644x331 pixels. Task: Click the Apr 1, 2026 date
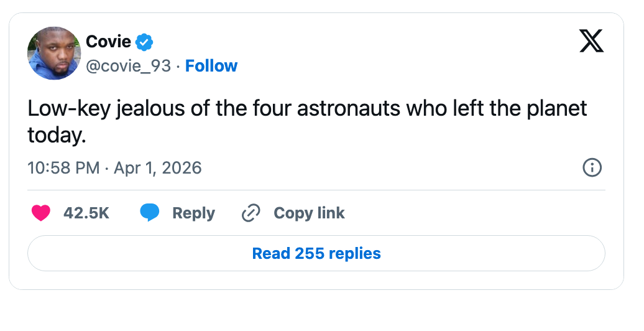click(158, 168)
